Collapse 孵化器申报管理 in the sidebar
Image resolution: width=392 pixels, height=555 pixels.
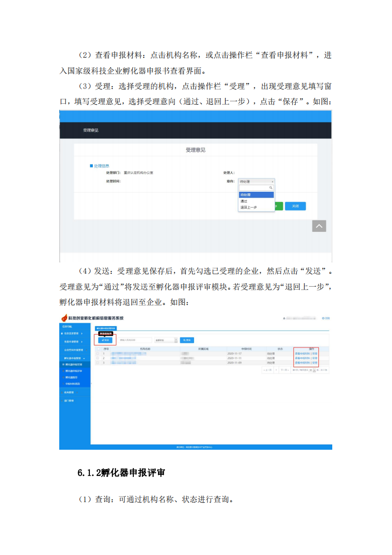pos(74,358)
